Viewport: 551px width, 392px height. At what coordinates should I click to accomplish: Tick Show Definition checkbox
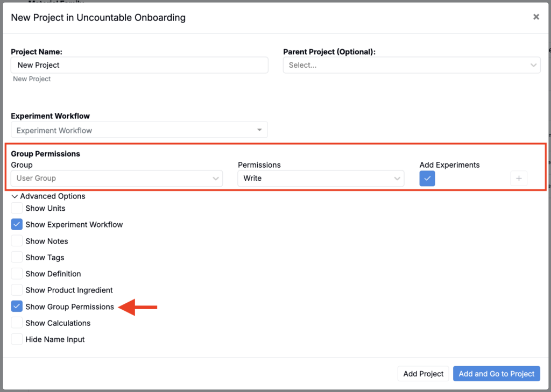tap(17, 274)
